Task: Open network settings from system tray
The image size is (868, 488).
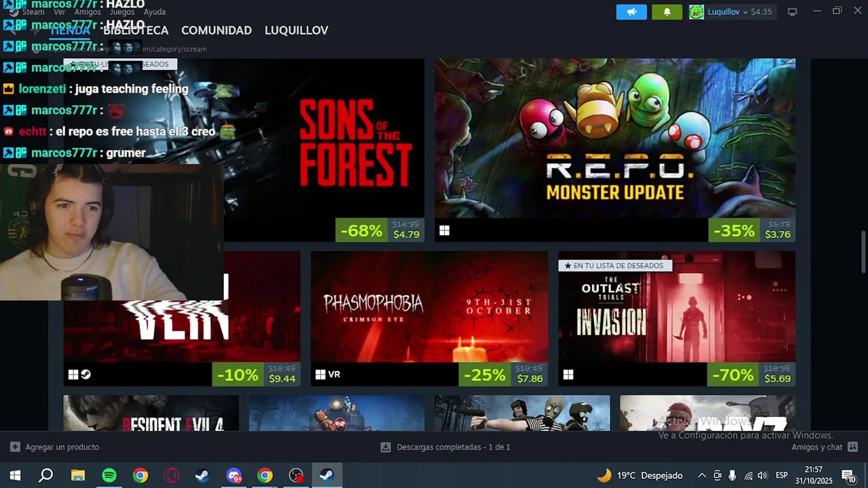Action: click(748, 475)
